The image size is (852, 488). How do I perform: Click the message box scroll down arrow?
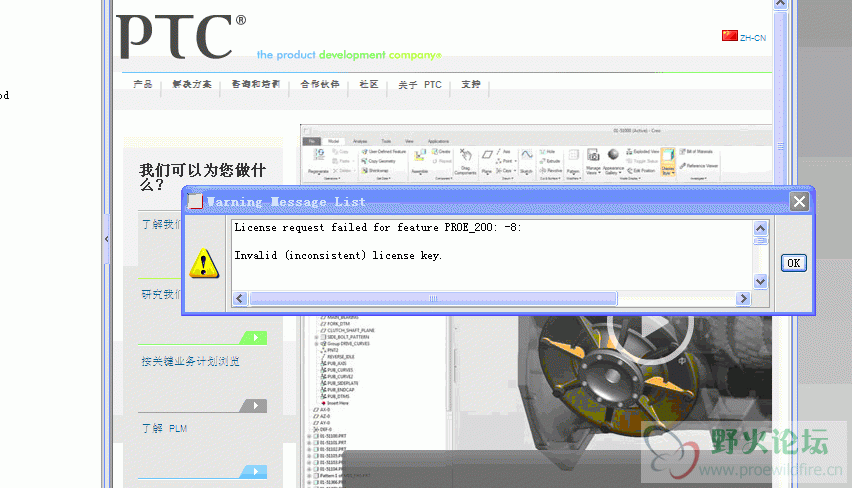pos(760,281)
